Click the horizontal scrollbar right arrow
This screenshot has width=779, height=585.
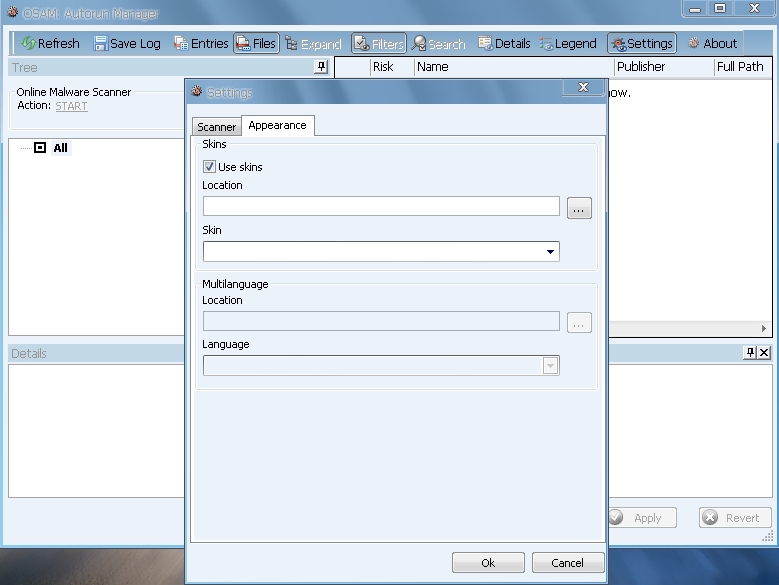pos(764,328)
